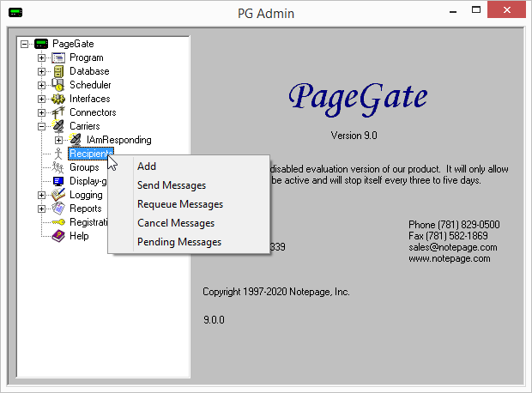
Task: Expand the Program node
Action: 41,58
